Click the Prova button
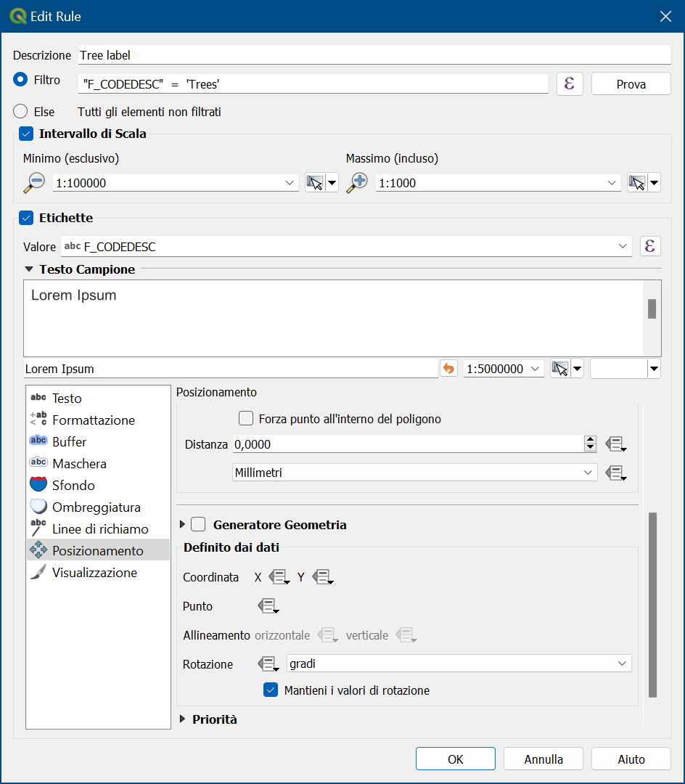 pyautogui.click(x=631, y=84)
